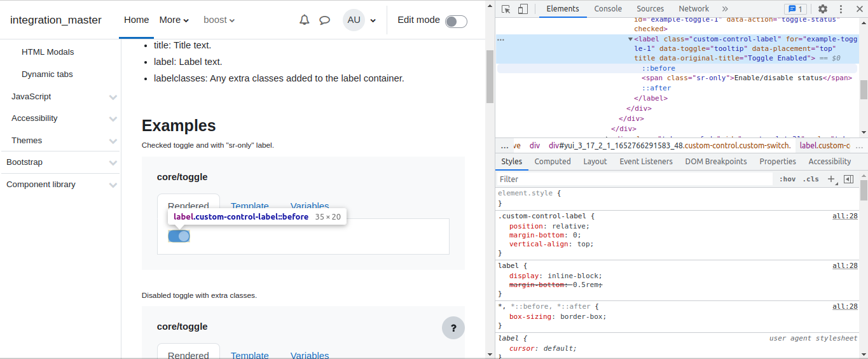This screenshot has width=868, height=359.
Task: Open all:28 source link for .custom-control-label
Action: (845, 216)
